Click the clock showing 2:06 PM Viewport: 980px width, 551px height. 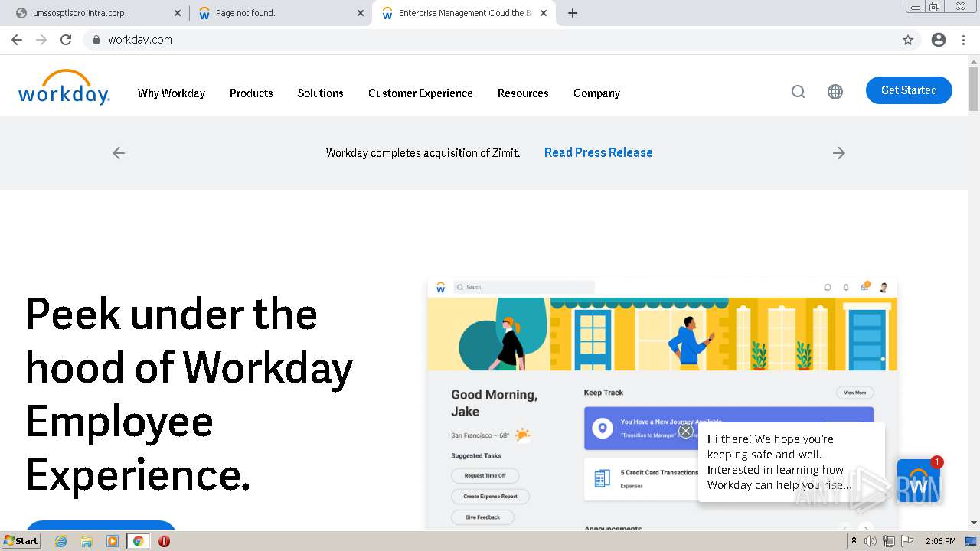tap(940, 541)
